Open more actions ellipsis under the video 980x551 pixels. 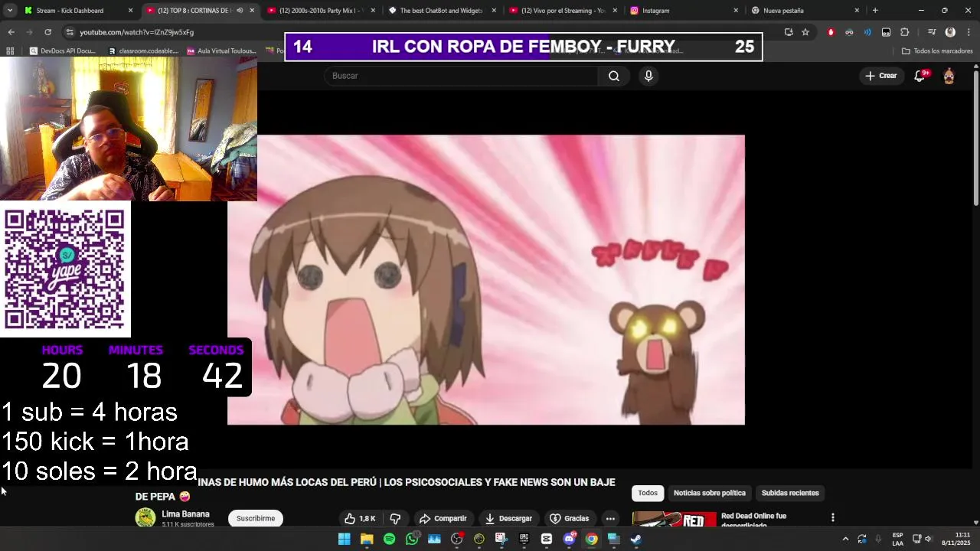point(610,518)
